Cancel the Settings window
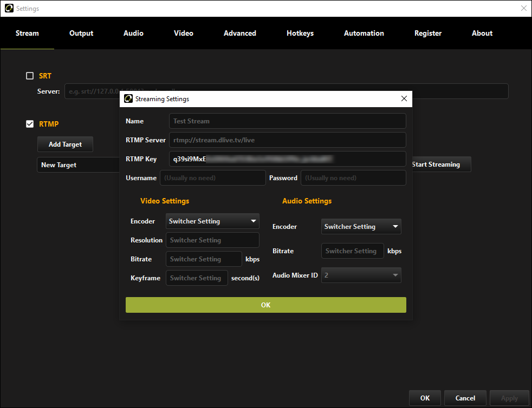 (x=465, y=398)
